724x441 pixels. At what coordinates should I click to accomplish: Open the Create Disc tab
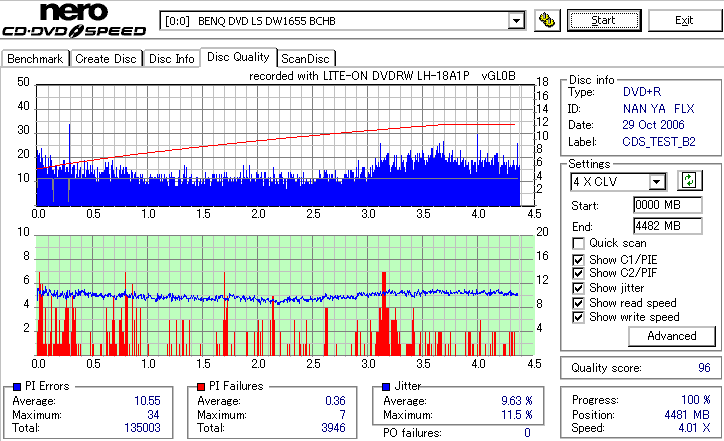point(106,59)
